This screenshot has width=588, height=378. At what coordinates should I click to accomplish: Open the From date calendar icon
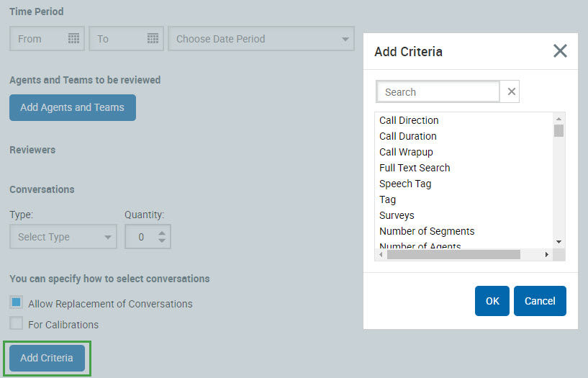click(73, 39)
